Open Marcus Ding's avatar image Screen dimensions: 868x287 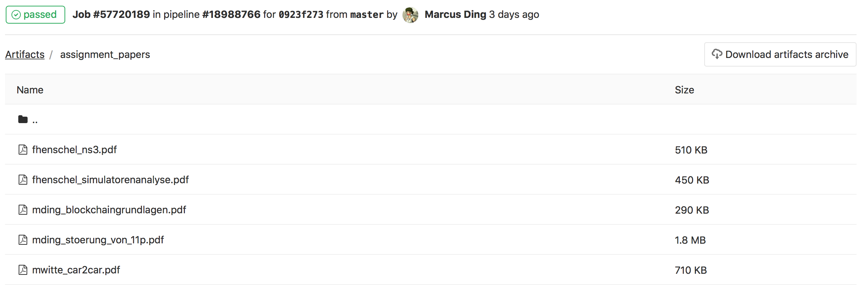[x=410, y=15]
